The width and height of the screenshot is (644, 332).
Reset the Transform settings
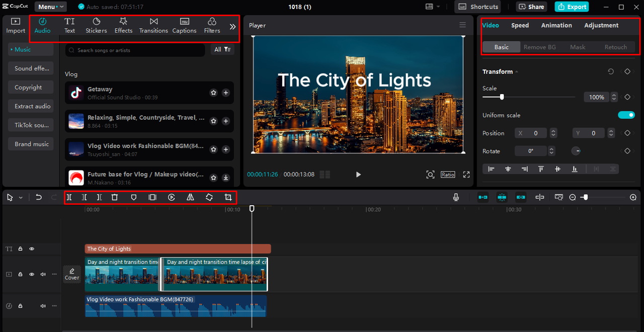[611, 71]
